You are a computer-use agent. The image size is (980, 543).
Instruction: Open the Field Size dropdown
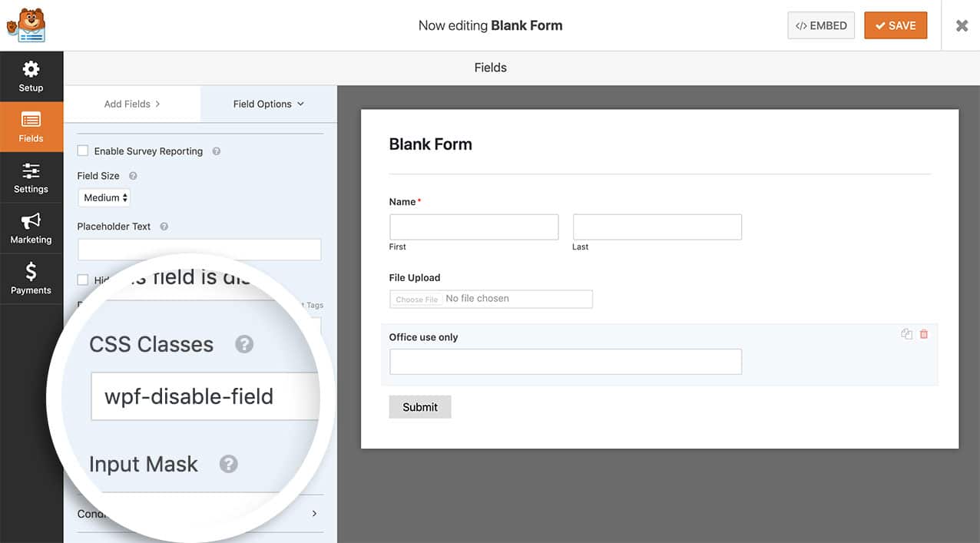click(104, 198)
